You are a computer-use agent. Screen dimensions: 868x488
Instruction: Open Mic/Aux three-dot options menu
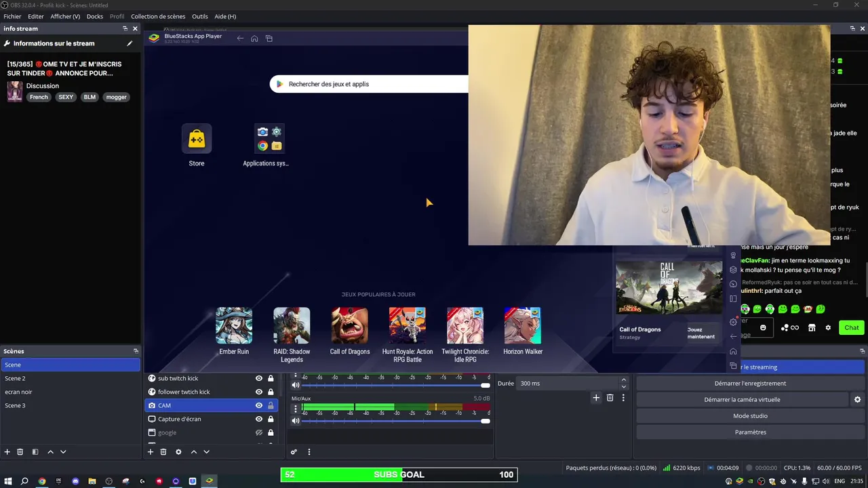point(295,409)
